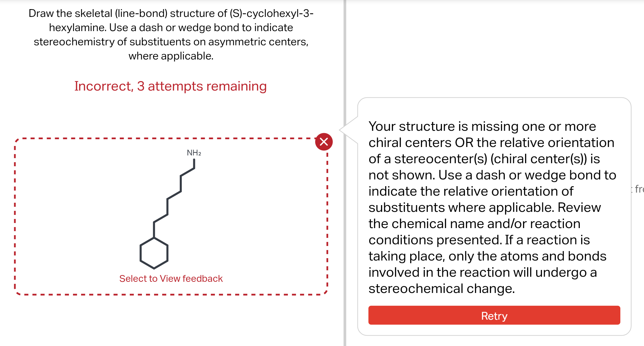
Task: Click the bond attaching ring to chain
Action: coord(154,230)
